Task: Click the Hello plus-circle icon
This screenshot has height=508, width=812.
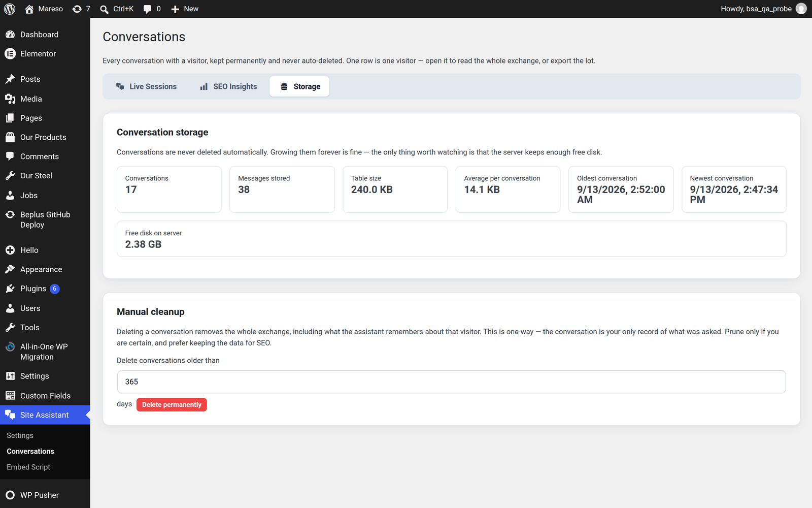Action: point(10,250)
